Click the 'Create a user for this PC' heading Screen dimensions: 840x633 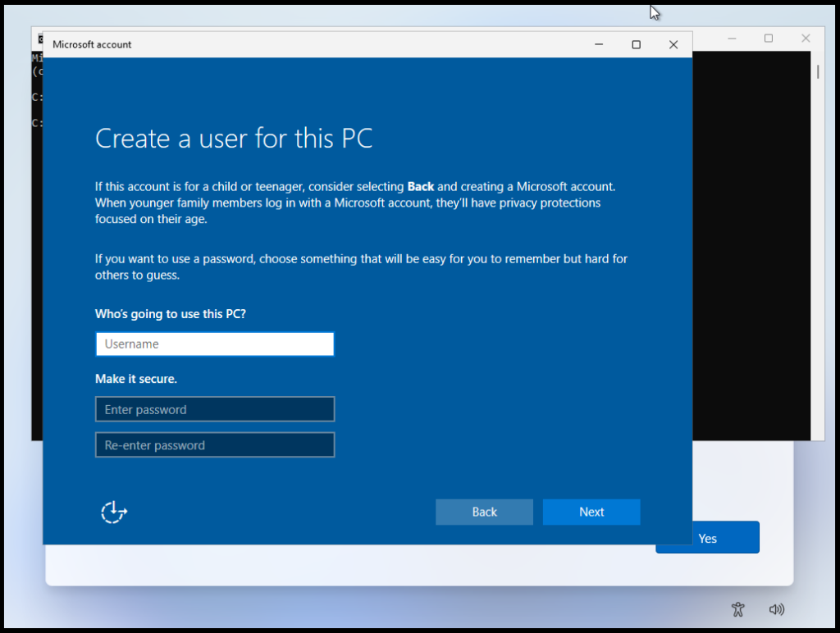pos(234,138)
